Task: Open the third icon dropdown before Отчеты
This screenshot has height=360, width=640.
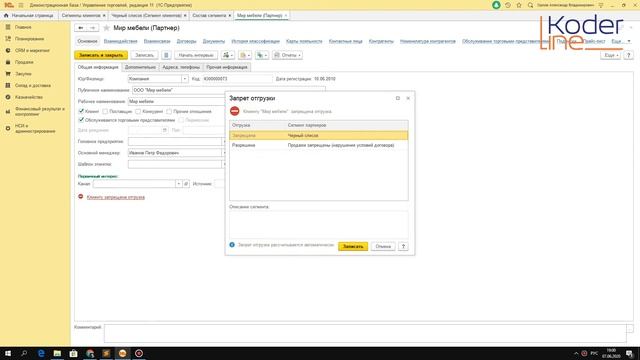Action: click(262, 55)
